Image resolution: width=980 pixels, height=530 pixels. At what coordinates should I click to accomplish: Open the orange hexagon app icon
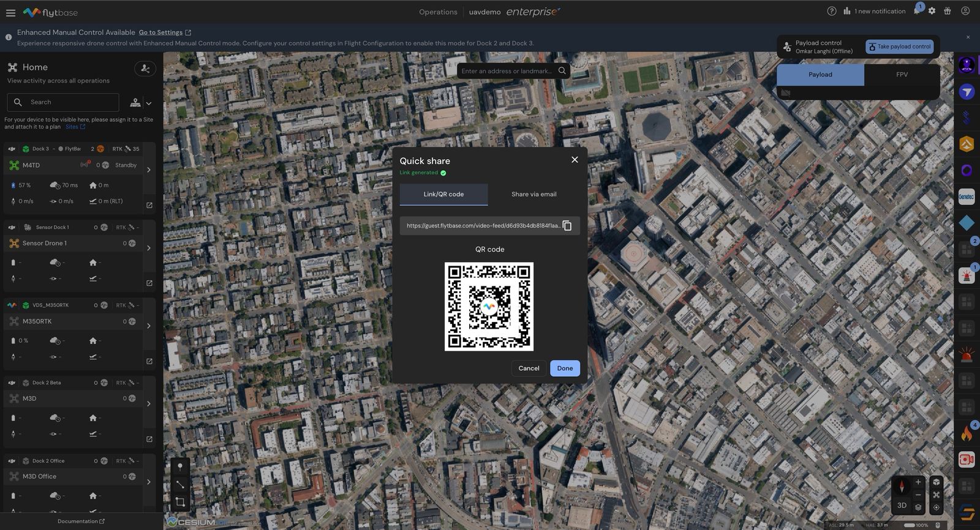point(967,144)
